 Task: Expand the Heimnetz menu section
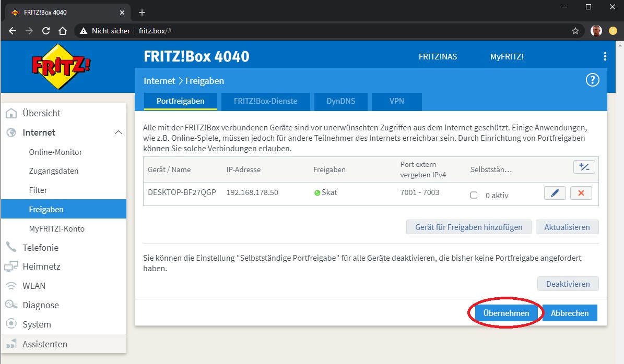[x=41, y=266]
